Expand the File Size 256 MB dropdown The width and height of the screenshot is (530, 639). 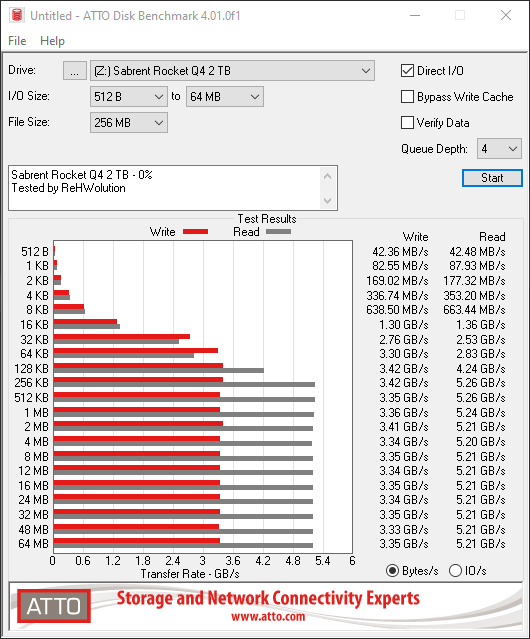[x=129, y=123]
